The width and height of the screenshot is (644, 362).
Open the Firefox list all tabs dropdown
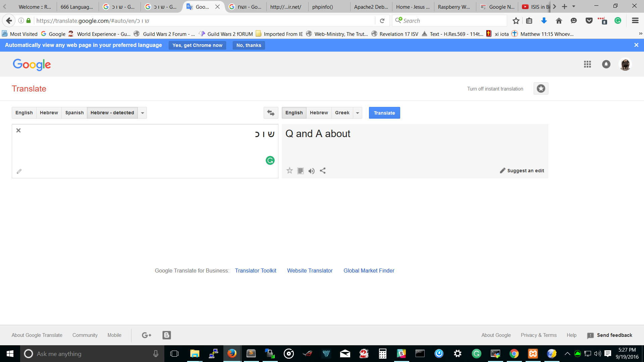pyautogui.click(x=574, y=6)
